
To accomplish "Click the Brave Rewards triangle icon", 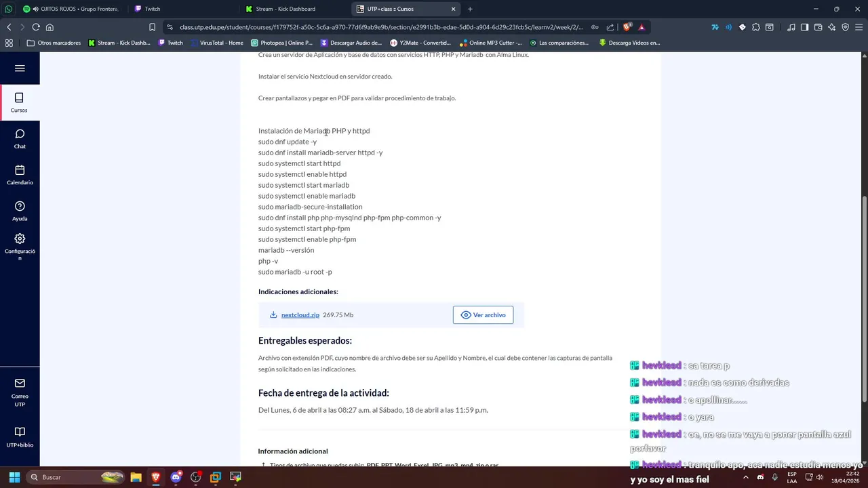I will pos(642,27).
